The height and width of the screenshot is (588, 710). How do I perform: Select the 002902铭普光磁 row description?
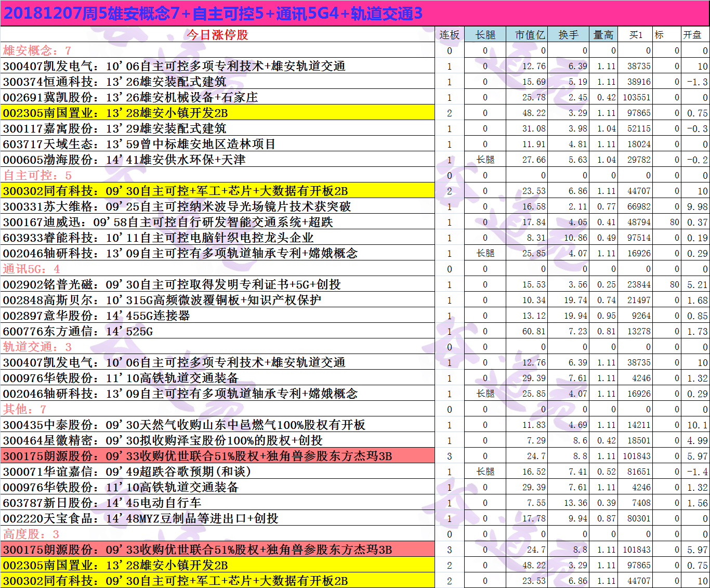pyautogui.click(x=172, y=284)
